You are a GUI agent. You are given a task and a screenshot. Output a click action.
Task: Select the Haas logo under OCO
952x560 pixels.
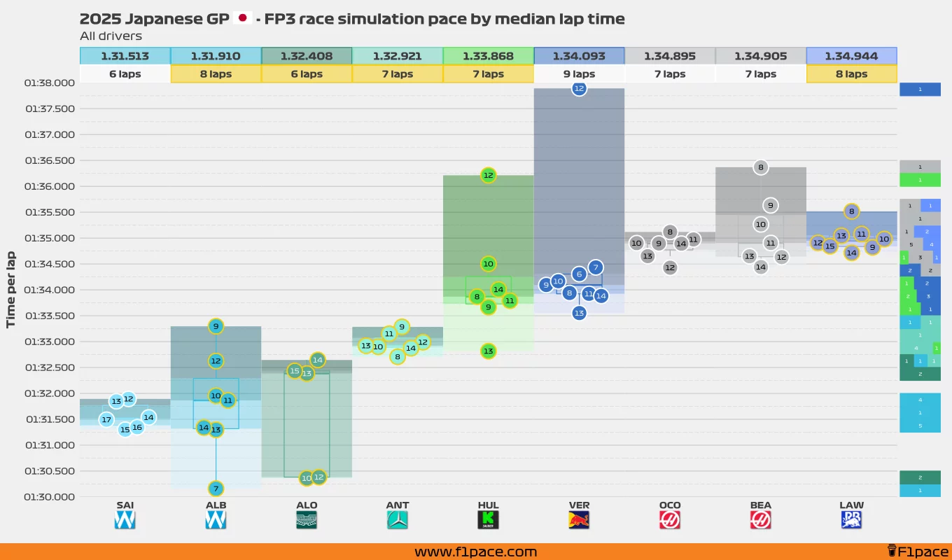pos(670,518)
